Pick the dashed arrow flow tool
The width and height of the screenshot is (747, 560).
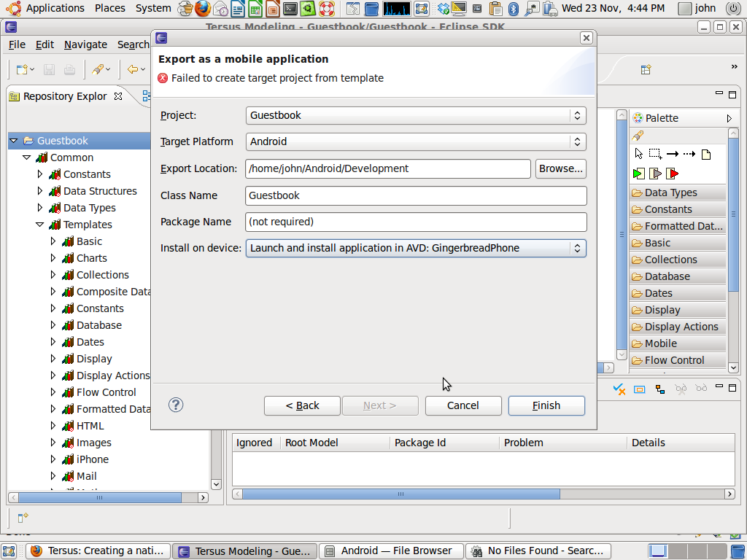689,154
